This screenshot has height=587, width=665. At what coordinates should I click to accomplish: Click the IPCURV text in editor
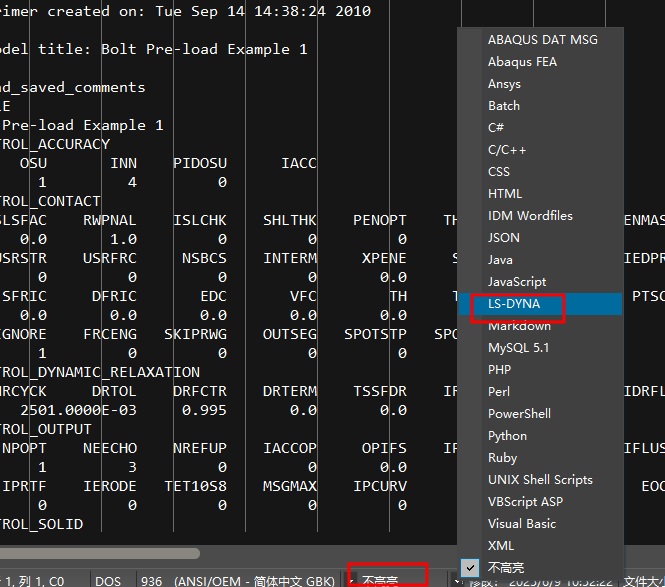tap(380, 486)
